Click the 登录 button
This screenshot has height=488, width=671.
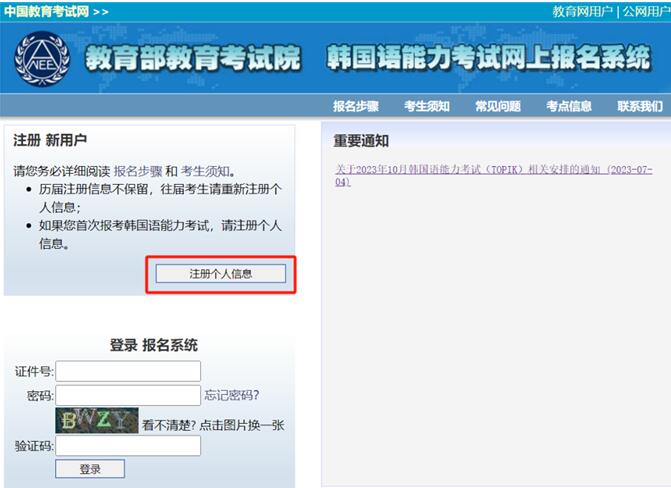pos(90,469)
